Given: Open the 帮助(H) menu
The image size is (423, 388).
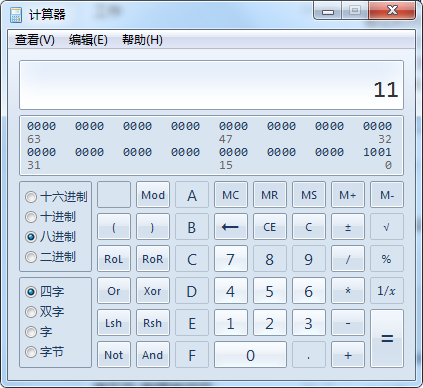Looking at the screenshot, I should [142, 40].
